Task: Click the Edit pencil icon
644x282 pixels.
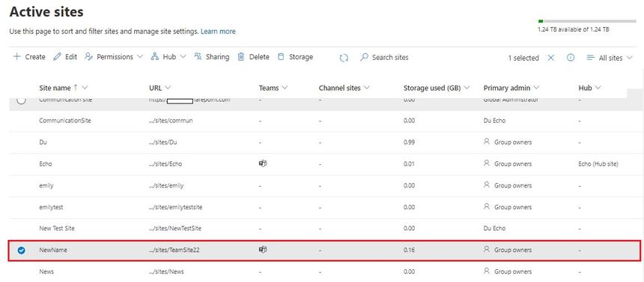Action: coord(57,57)
